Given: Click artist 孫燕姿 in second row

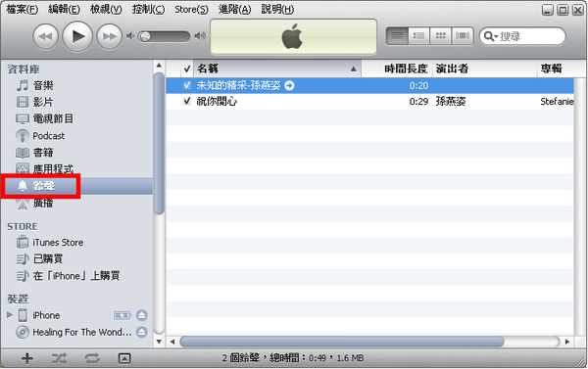Looking at the screenshot, I should pos(451,101).
